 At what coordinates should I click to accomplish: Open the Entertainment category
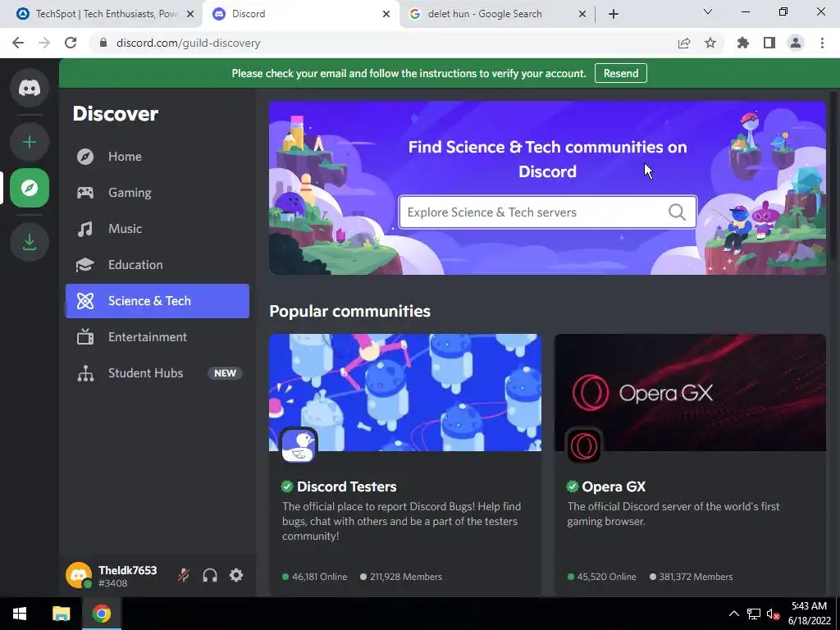[x=157, y=337]
